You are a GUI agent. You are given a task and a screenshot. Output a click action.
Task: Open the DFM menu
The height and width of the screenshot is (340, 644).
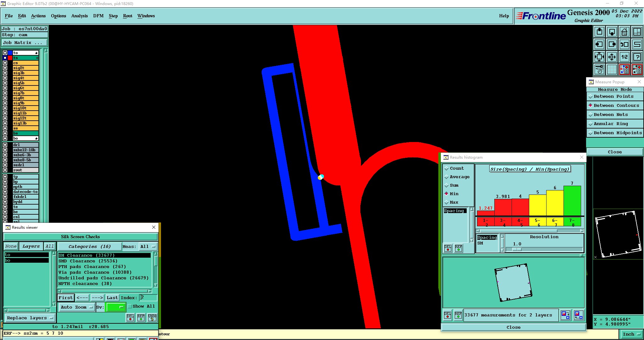98,16
